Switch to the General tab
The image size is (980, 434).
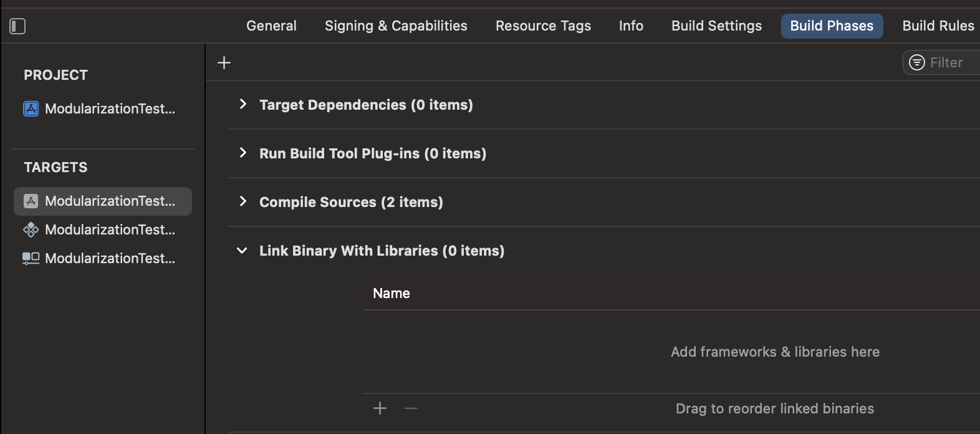271,26
